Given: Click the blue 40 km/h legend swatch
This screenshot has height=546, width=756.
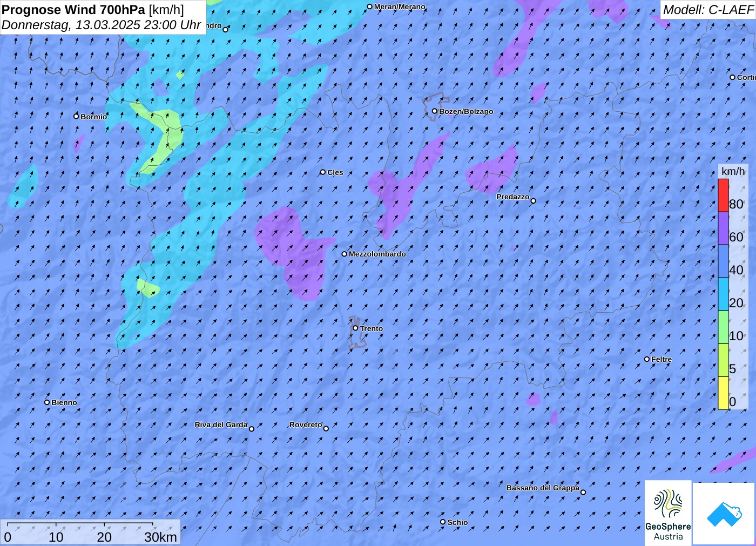Looking at the screenshot, I should (x=723, y=261).
